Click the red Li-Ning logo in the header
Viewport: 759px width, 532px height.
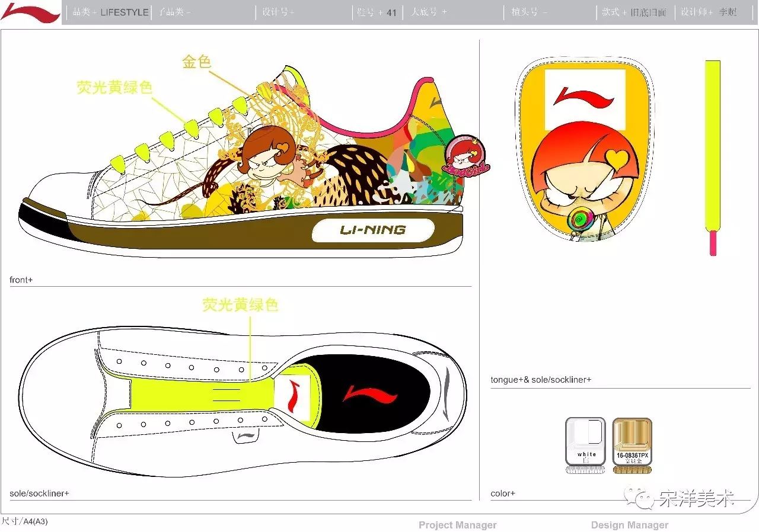coord(30,12)
